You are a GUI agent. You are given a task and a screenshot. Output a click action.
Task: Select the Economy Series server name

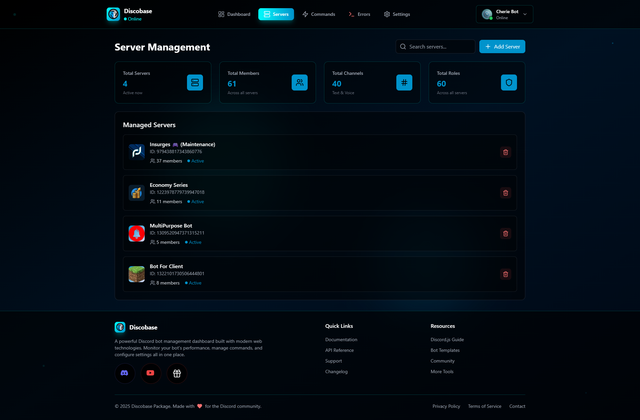click(x=169, y=185)
